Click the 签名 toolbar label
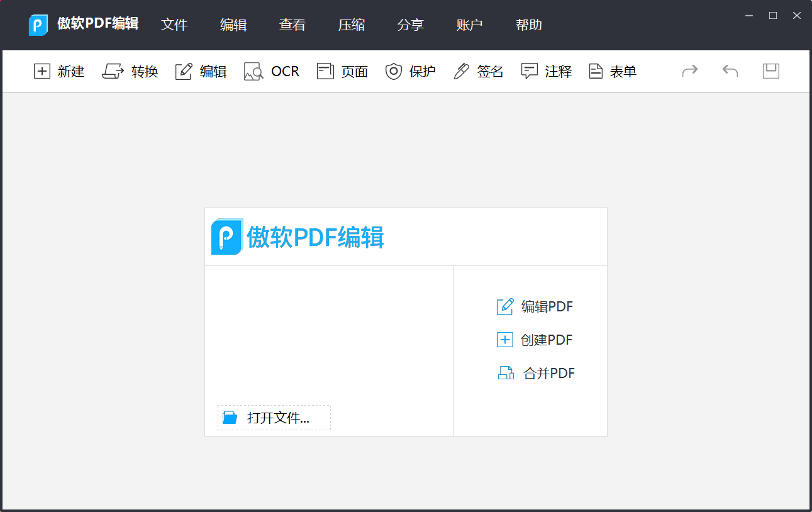Screen dimensions: 812x512 point(491,72)
